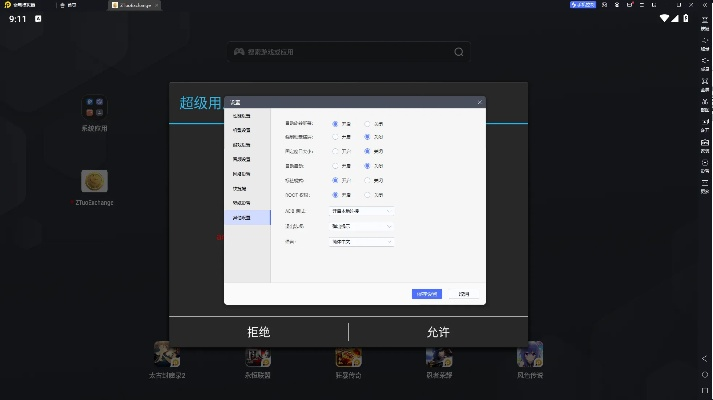Open the middle dropdown below ADB row
This screenshot has width=713, height=400.
point(361,226)
